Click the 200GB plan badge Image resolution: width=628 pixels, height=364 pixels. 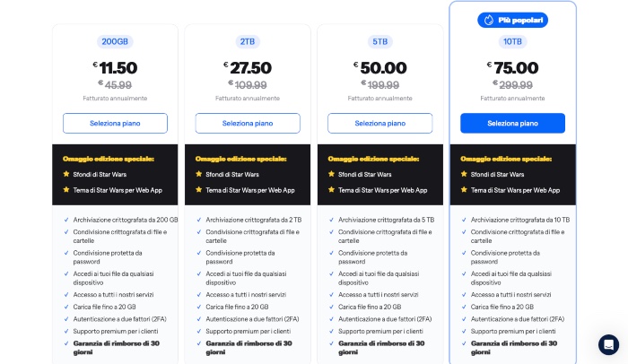pyautogui.click(x=115, y=41)
